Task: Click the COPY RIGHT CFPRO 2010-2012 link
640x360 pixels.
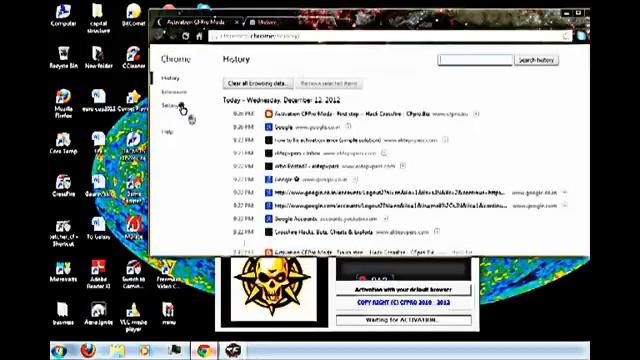Action: [403, 302]
